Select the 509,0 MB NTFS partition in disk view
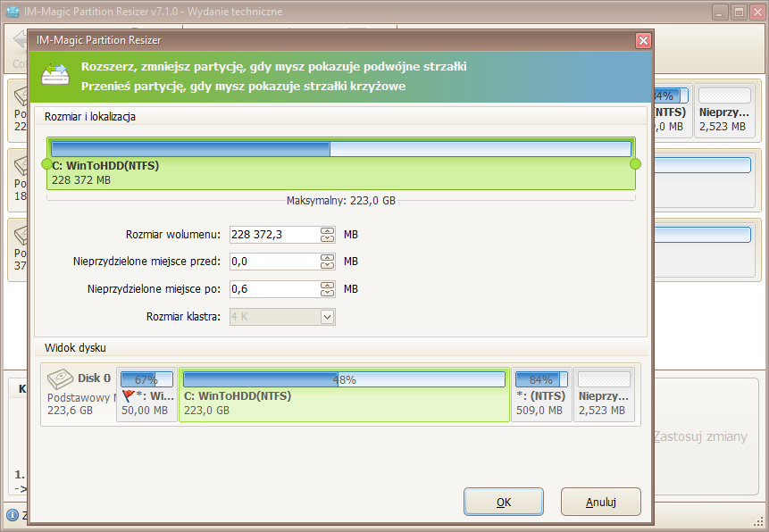Viewport: 769px width, 532px height. coord(541,395)
